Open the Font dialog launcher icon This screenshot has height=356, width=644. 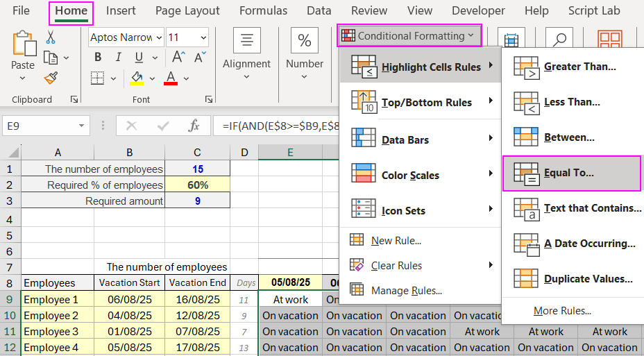tap(209, 99)
